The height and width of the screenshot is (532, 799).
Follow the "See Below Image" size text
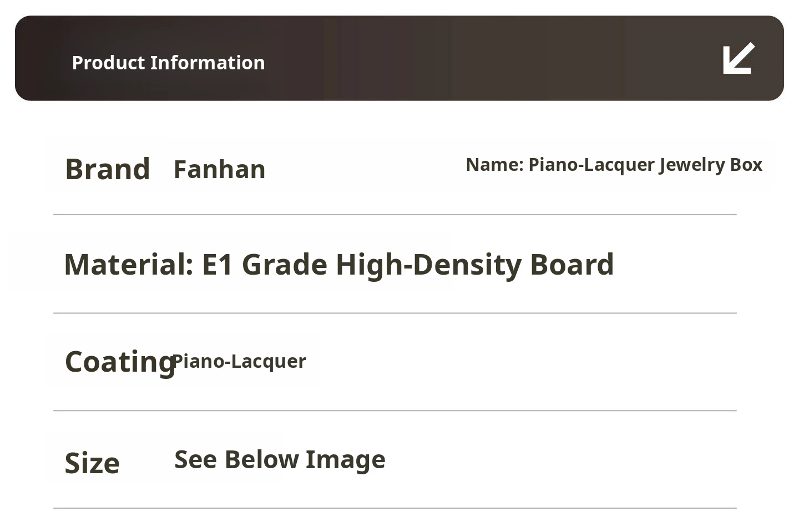(x=280, y=460)
